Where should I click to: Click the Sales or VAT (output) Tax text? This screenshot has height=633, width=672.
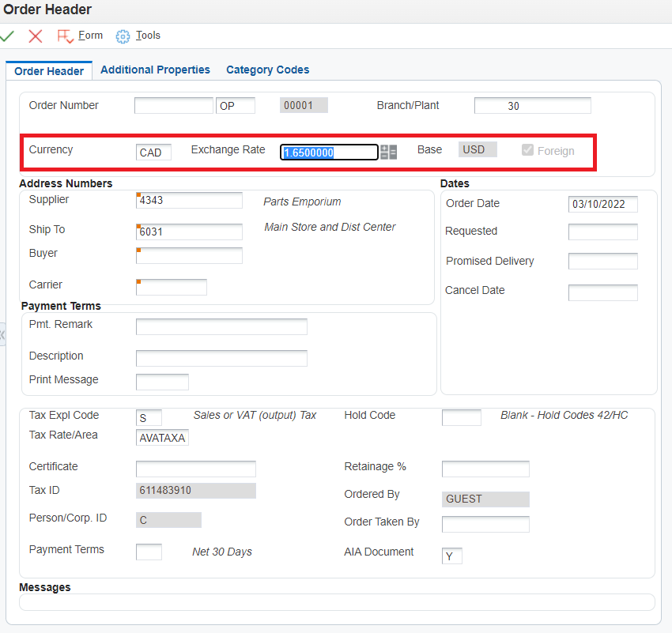pos(255,416)
